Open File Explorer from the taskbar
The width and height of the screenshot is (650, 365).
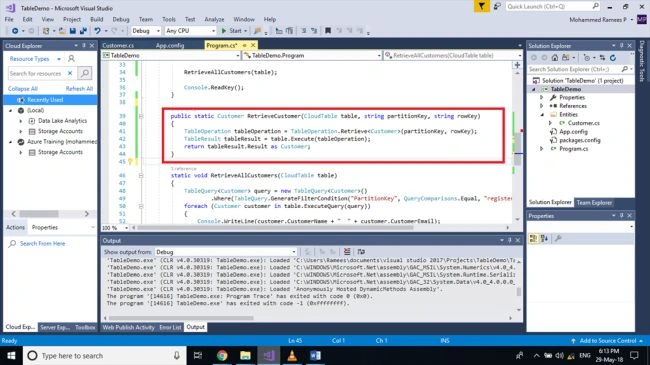tap(245, 355)
